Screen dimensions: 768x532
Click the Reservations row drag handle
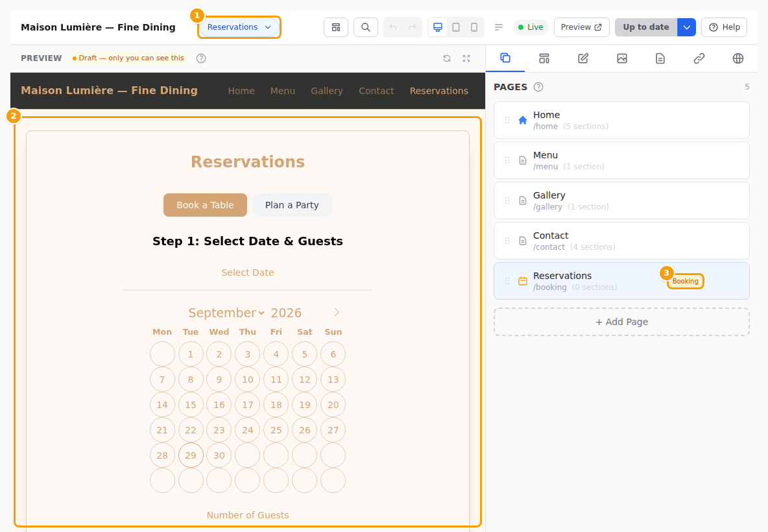(507, 281)
